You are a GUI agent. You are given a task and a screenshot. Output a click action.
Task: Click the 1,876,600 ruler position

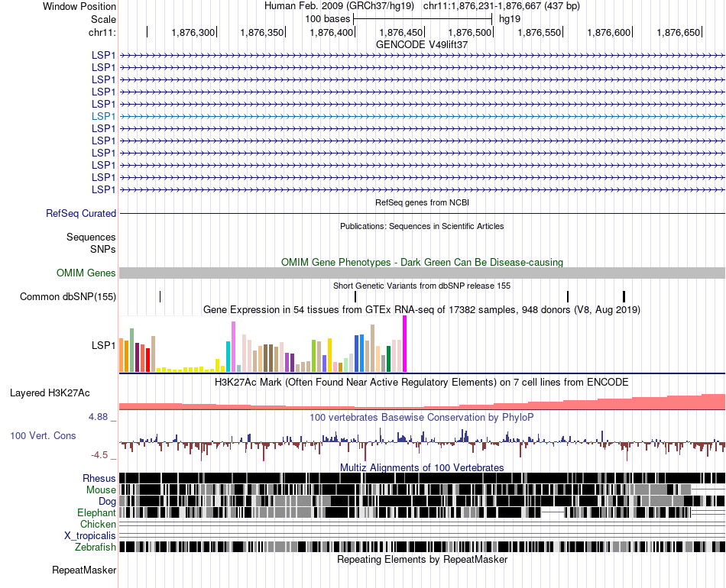(x=609, y=32)
